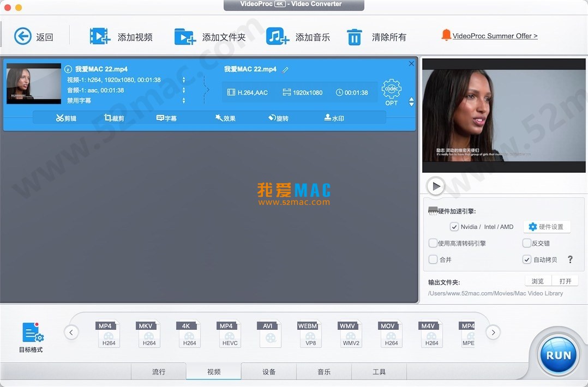Viewport: 588px width, 387px height.
Task: Switch to Popular (流行) tab
Action: tap(159, 371)
